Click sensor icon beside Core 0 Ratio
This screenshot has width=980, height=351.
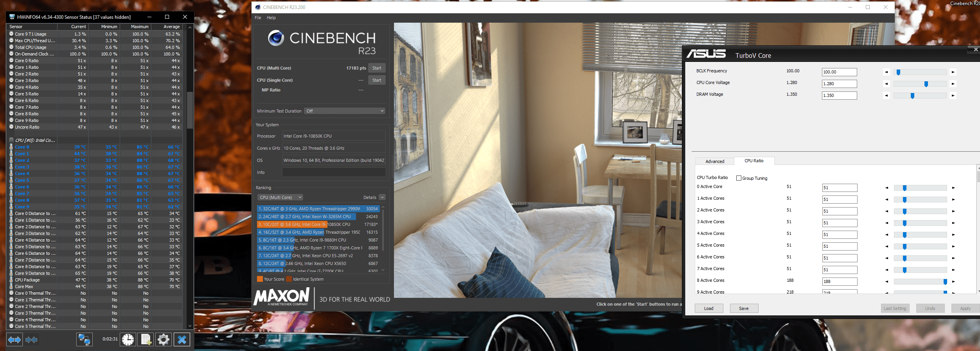click(11, 61)
